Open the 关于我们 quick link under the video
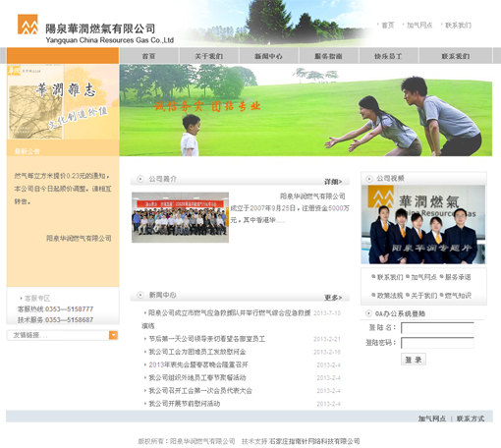This screenshot has width=501, height=448. coord(423,296)
